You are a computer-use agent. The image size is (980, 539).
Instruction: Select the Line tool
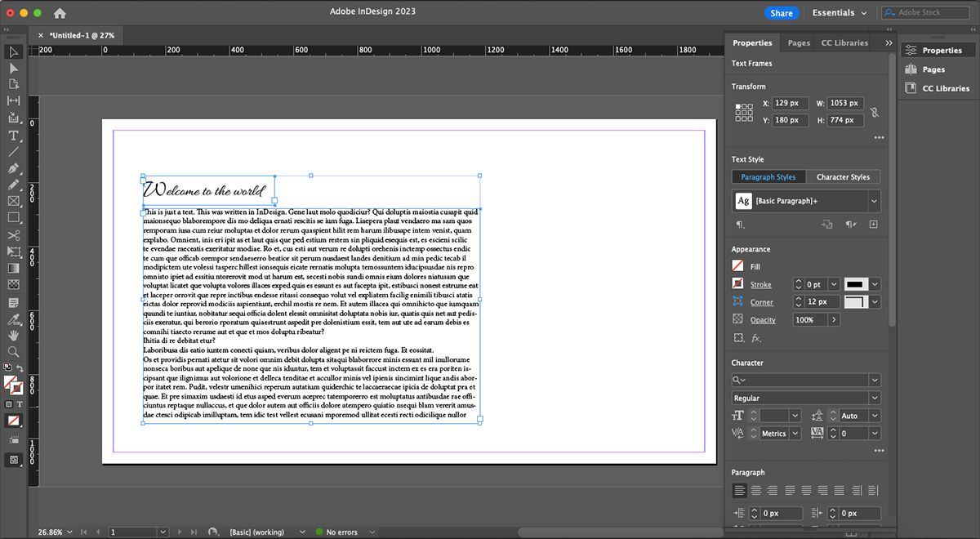[14, 152]
